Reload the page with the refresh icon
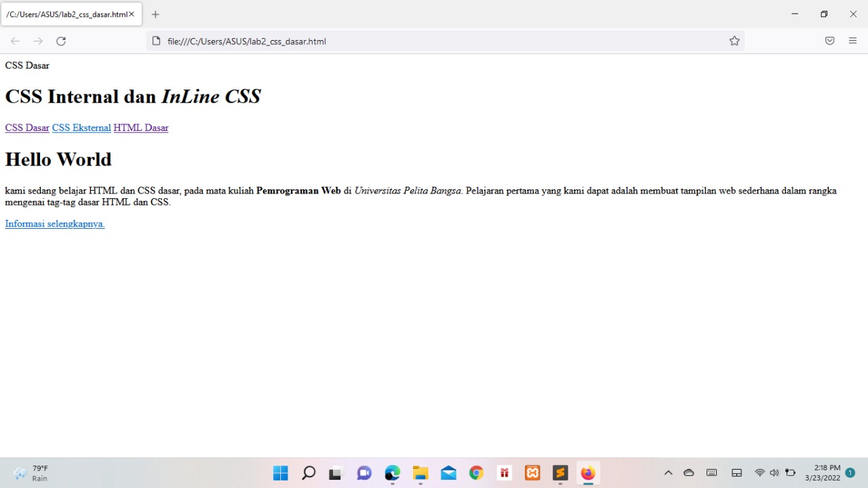Image resolution: width=868 pixels, height=488 pixels. pos(61,41)
